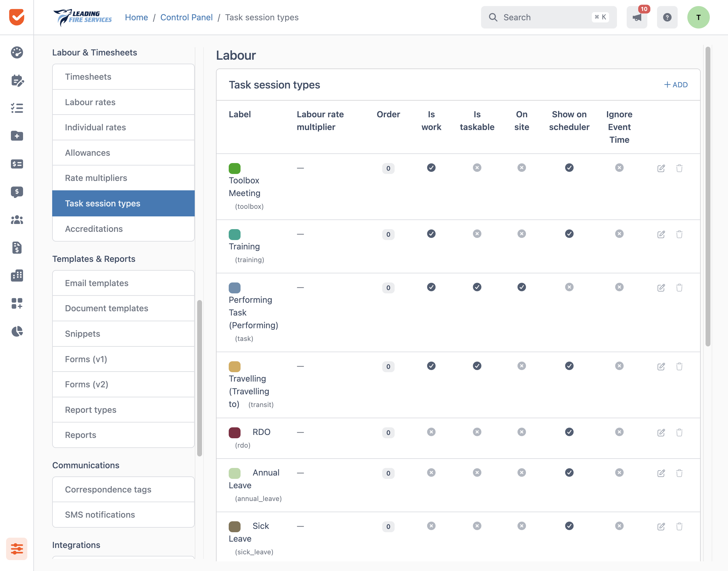Open the invoice document icon in sidebar
Viewport: 728px width, 571px height.
[17, 248]
